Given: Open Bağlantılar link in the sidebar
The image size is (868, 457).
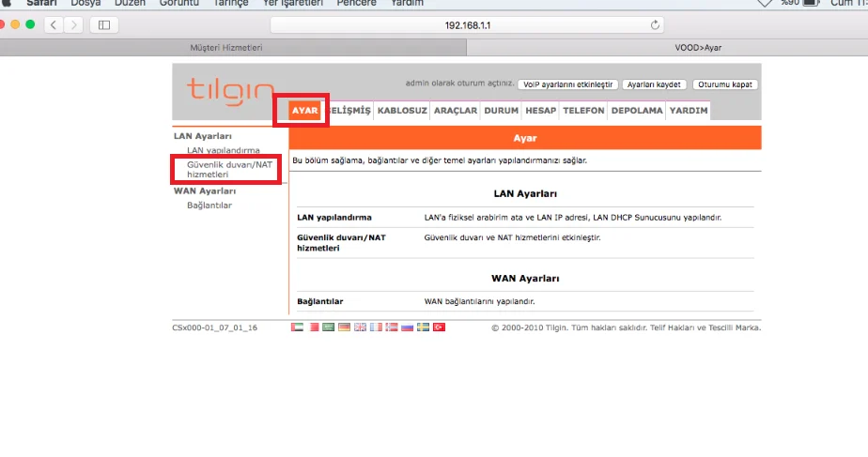Looking at the screenshot, I should point(209,205).
